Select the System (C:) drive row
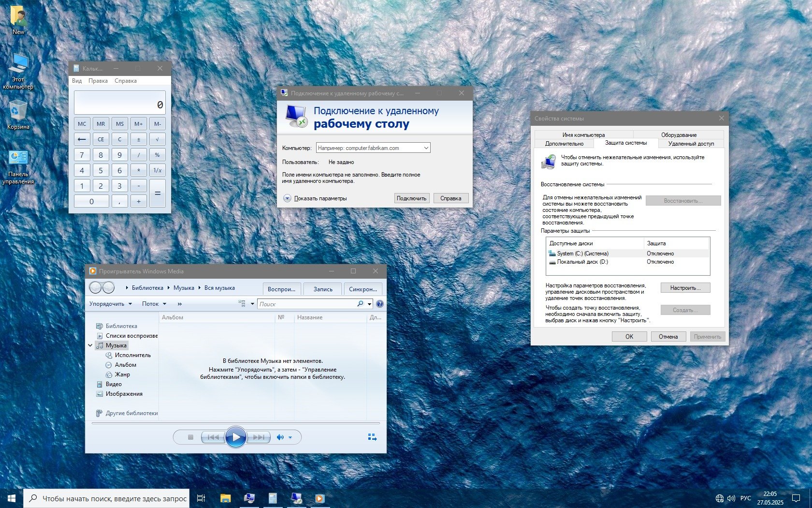The width and height of the screenshot is (812, 508). [582, 254]
